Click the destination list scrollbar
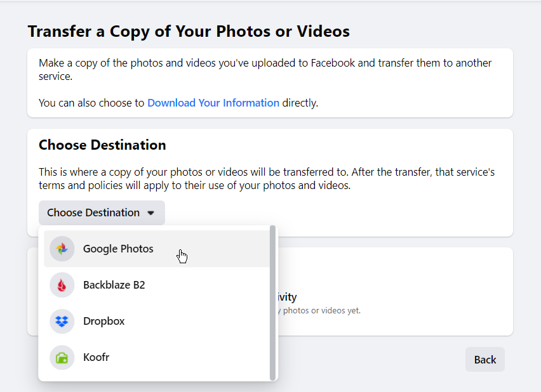This screenshot has width=541, height=392. tap(272, 303)
